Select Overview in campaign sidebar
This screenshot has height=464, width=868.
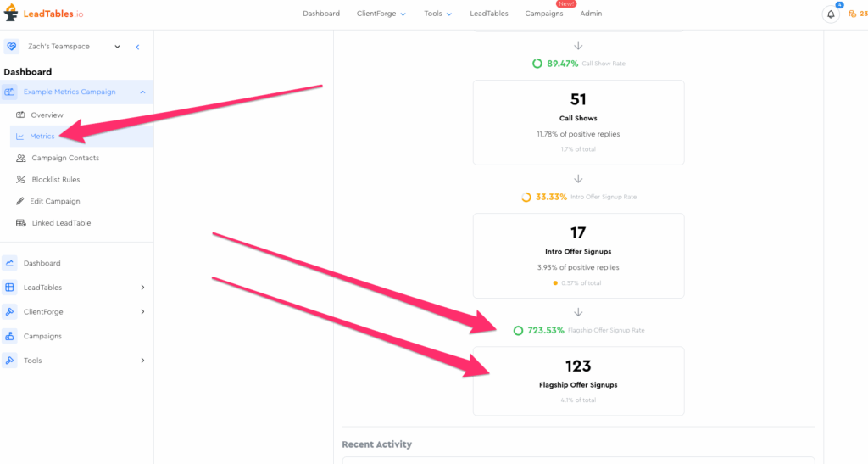(47, 115)
